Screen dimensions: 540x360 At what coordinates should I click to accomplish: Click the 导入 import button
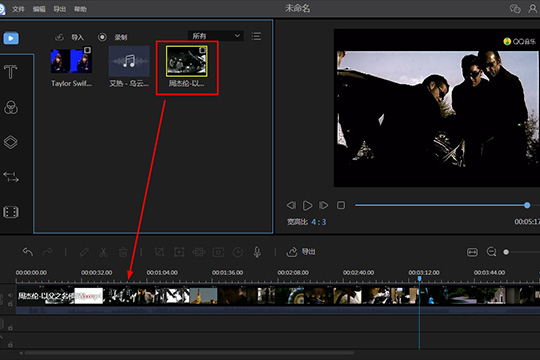click(x=70, y=37)
